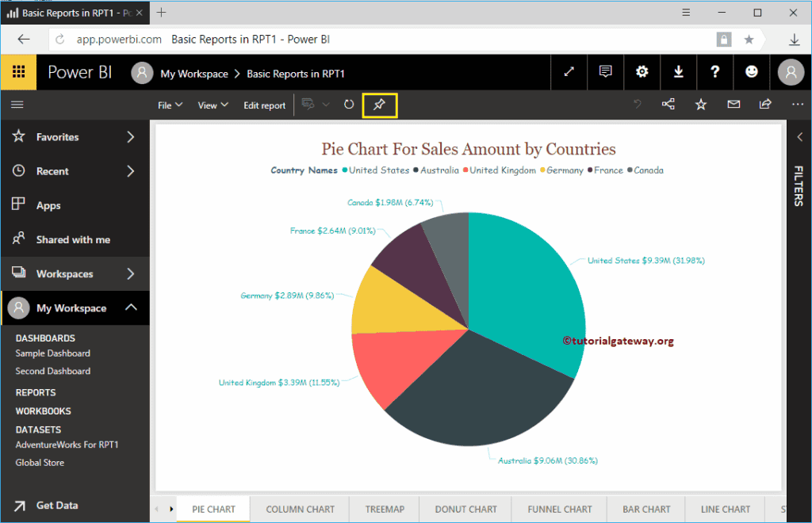Image resolution: width=812 pixels, height=523 pixels.
Task: Send a smile with the feedback icon
Action: 751,72
